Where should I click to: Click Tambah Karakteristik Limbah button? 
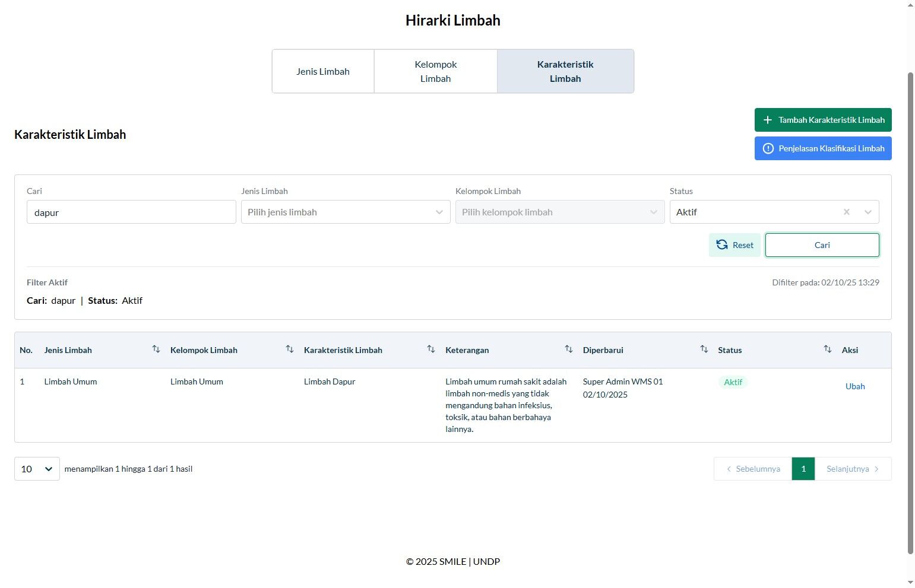(x=823, y=120)
